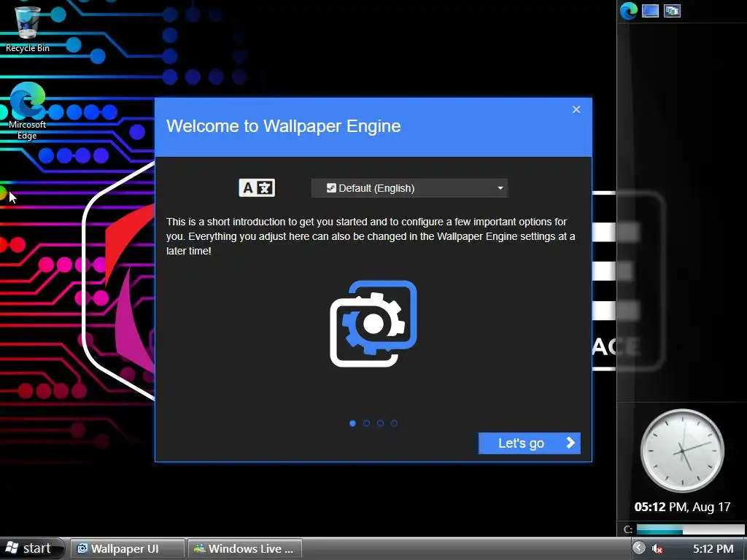The width and height of the screenshot is (747, 560).
Task: Open the Default (English) language dropdown
Action: pos(409,188)
